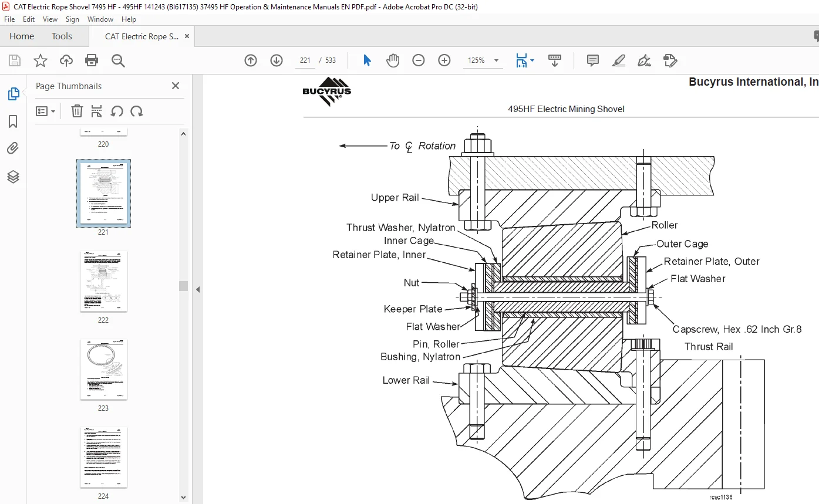This screenshot has width=819, height=504.
Task: Click the 'Keeper Plate' label
Action: coord(413,309)
